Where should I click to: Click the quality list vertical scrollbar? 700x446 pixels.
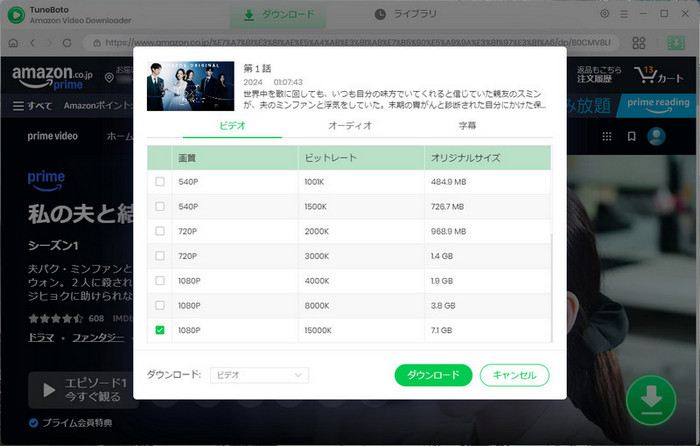(552, 288)
